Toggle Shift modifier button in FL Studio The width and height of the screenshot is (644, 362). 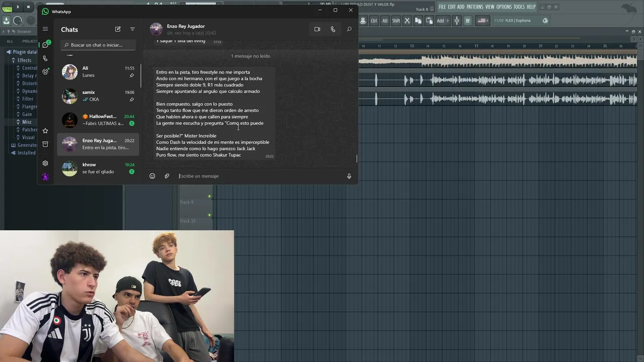[x=396, y=21]
